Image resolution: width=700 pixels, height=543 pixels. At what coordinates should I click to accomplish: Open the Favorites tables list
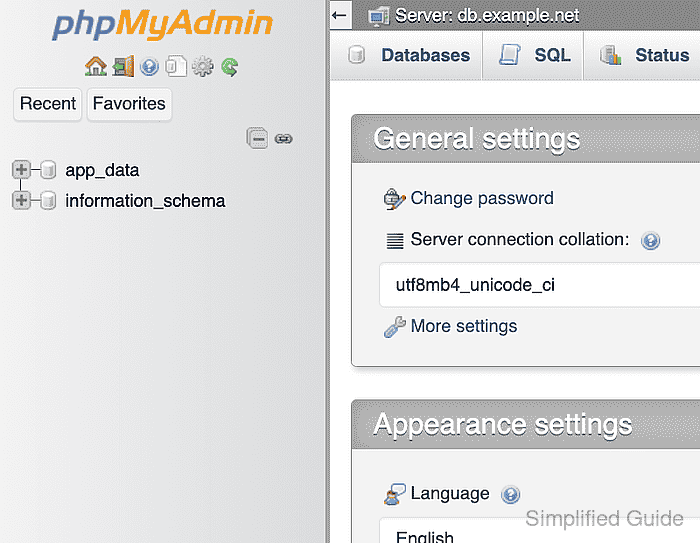tap(129, 104)
